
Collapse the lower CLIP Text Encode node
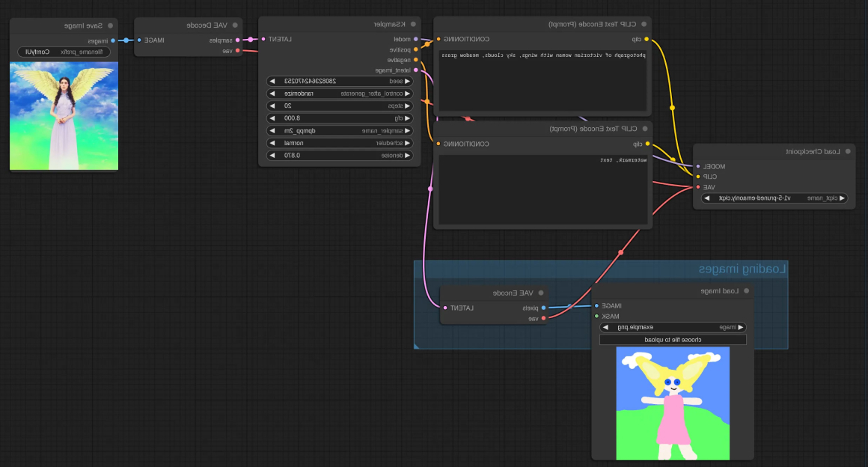coord(644,129)
